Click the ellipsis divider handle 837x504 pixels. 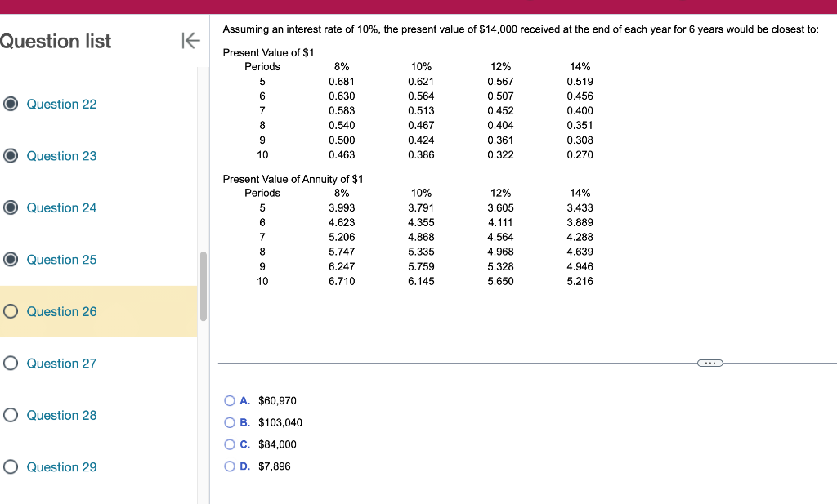(x=710, y=364)
